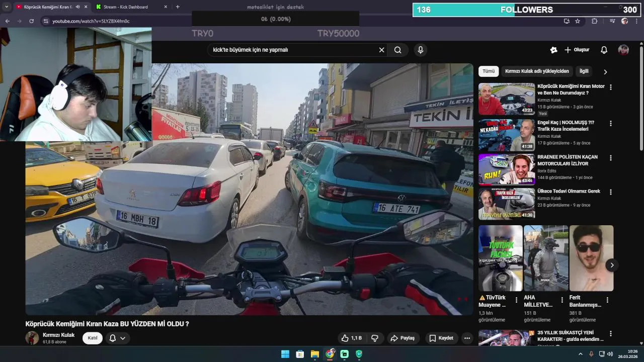This screenshot has width=644, height=362.
Task: Reload the YouTube page
Action: 31,21
